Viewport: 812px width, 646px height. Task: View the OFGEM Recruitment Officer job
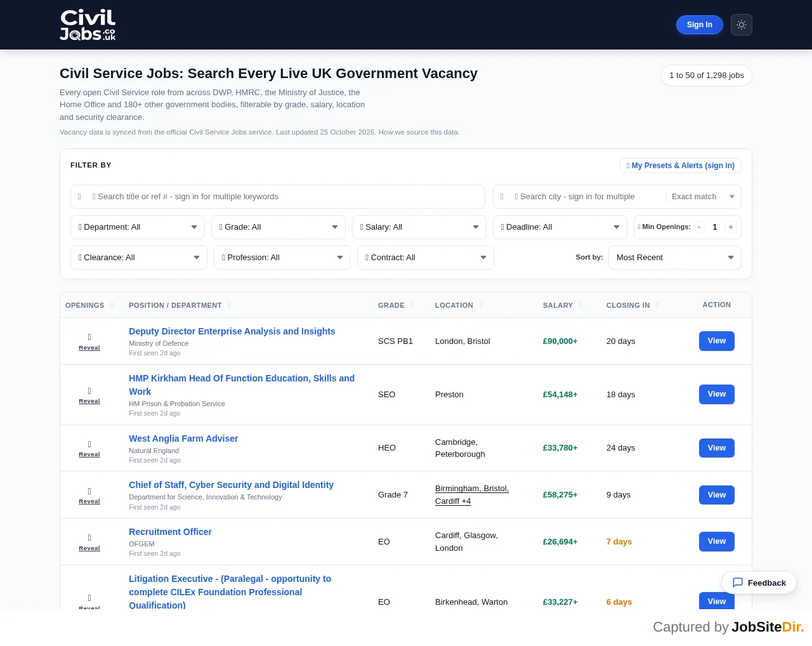coord(717,541)
